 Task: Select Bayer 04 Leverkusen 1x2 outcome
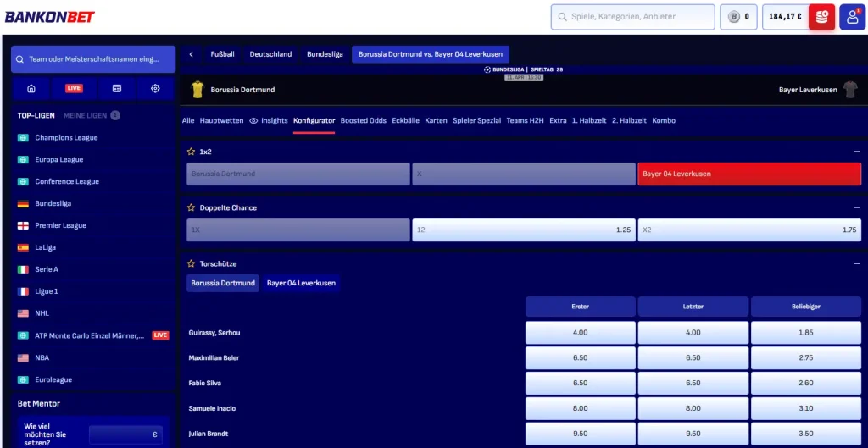pyautogui.click(x=749, y=174)
